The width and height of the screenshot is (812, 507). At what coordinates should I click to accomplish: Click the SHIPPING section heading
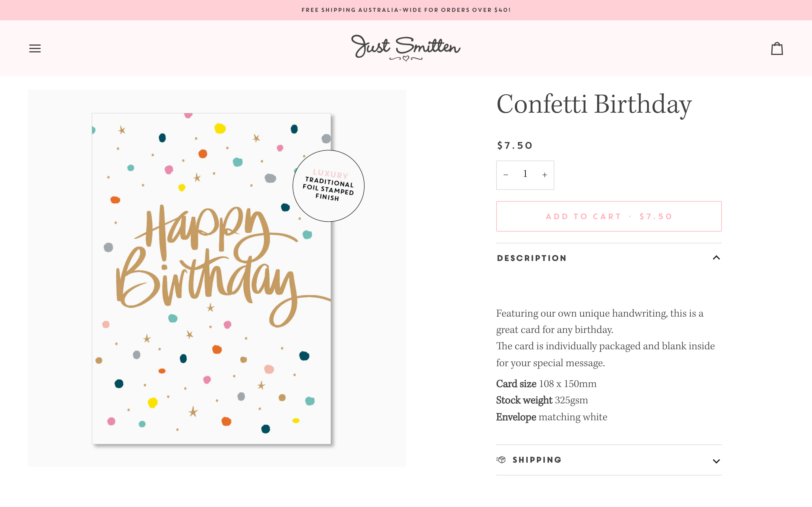point(537,460)
